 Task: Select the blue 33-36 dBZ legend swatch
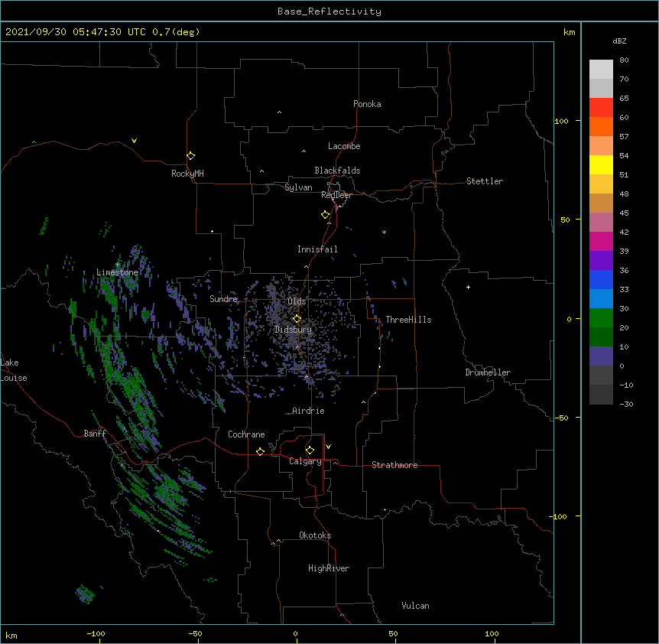[x=601, y=279]
